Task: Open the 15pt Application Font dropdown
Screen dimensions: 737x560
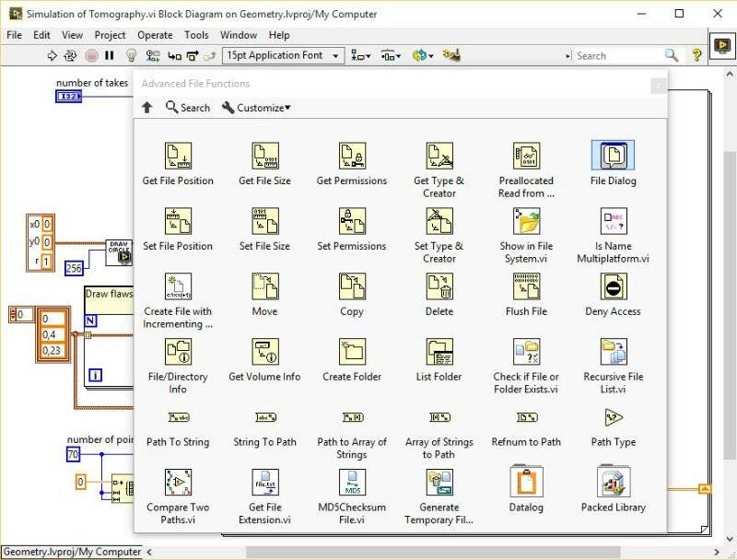Action: [283, 55]
